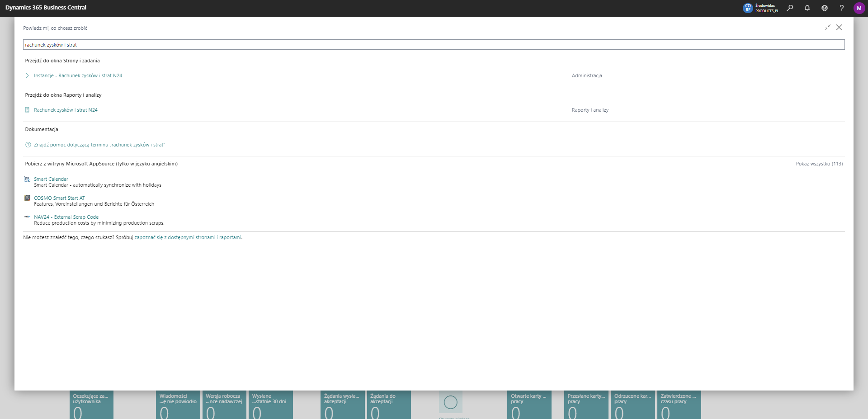
Task: Open Instancje - Rachunek zysków i strat N24
Action: tap(78, 75)
